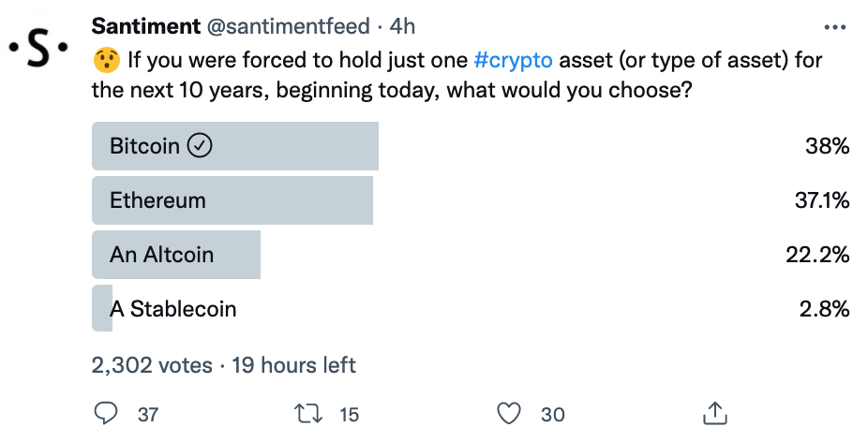This screenshot has height=442, width=868.
Task: Click the 38% Bitcoin result percentage
Action: tap(828, 146)
